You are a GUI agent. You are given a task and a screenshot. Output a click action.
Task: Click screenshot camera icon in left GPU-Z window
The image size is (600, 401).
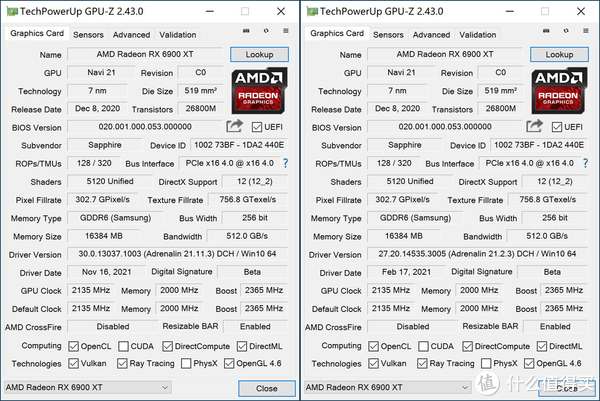coord(246,31)
